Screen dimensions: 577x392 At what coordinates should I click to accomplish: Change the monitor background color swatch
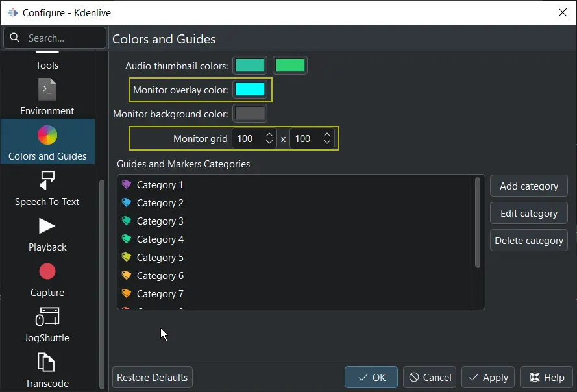(250, 114)
